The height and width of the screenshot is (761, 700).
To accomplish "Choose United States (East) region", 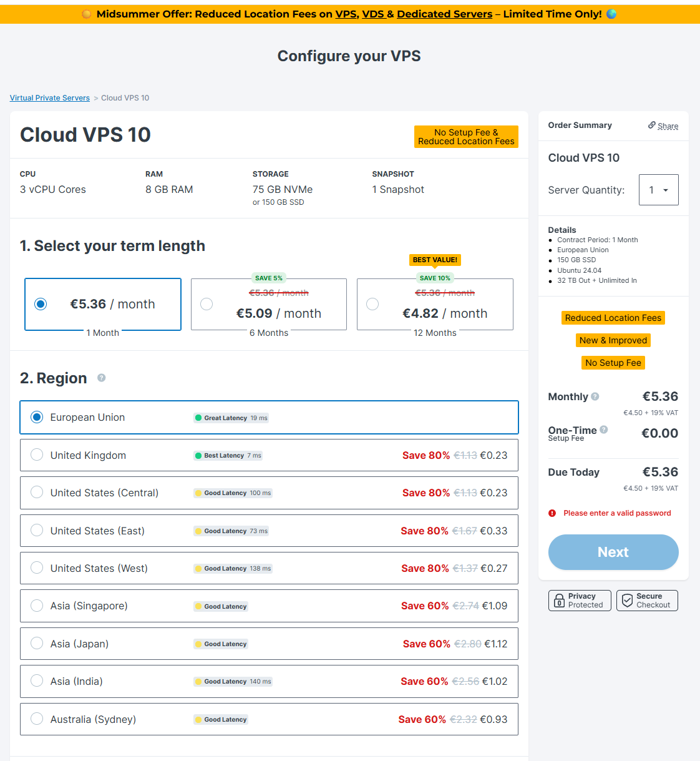I will (x=37, y=531).
